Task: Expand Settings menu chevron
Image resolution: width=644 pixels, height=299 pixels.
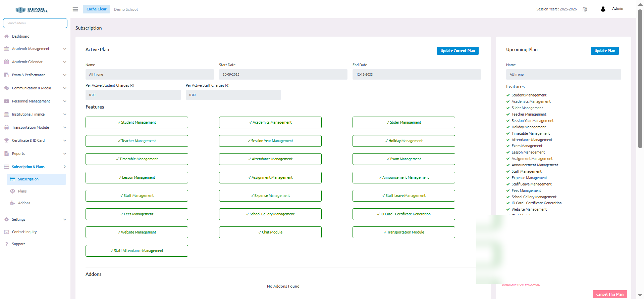Action: (x=65, y=219)
